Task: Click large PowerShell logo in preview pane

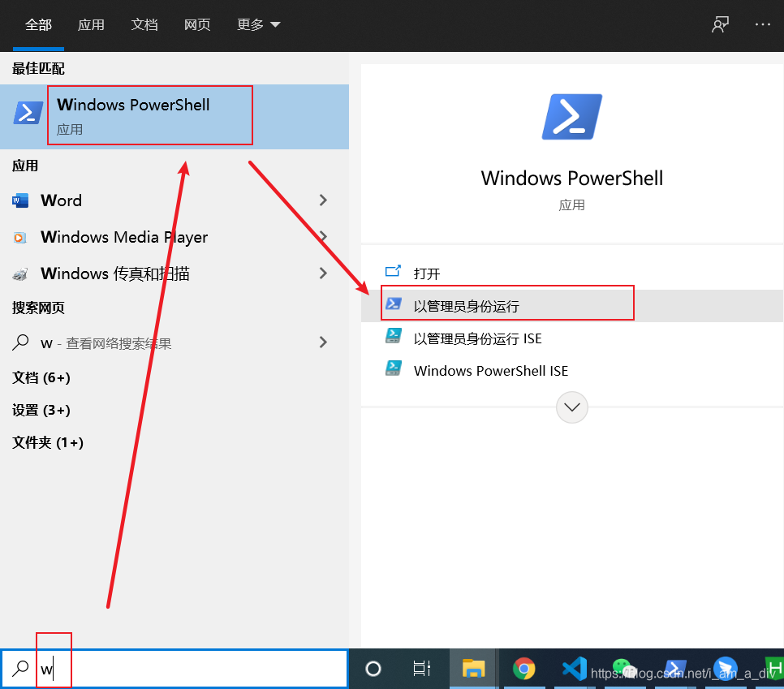Action: point(572,117)
